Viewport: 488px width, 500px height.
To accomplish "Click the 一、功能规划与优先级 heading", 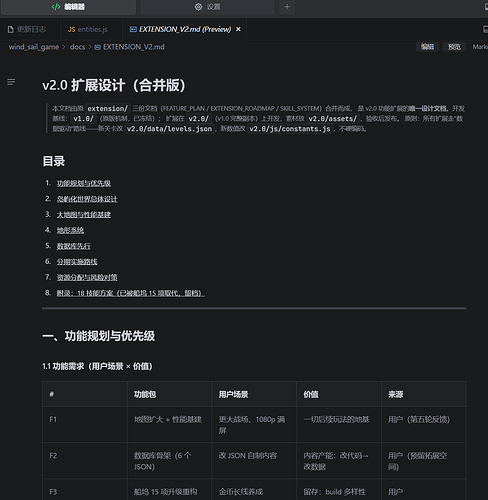I will pyautogui.click(x=99, y=336).
